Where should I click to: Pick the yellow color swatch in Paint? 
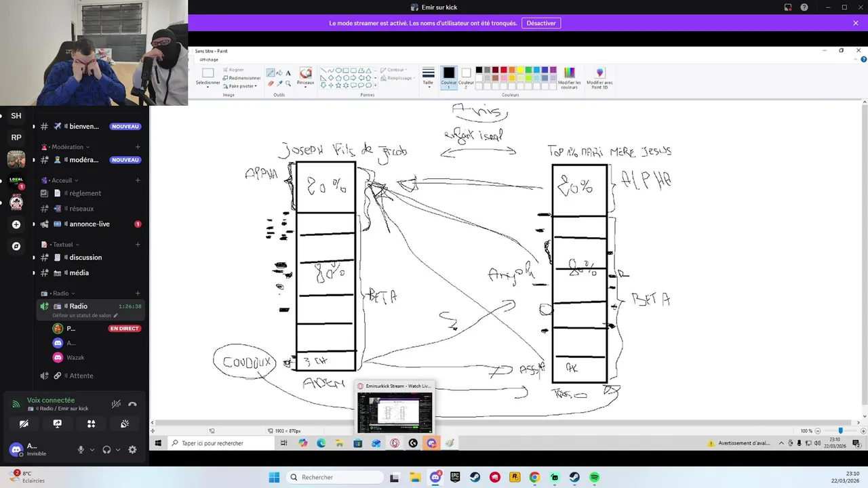click(520, 70)
